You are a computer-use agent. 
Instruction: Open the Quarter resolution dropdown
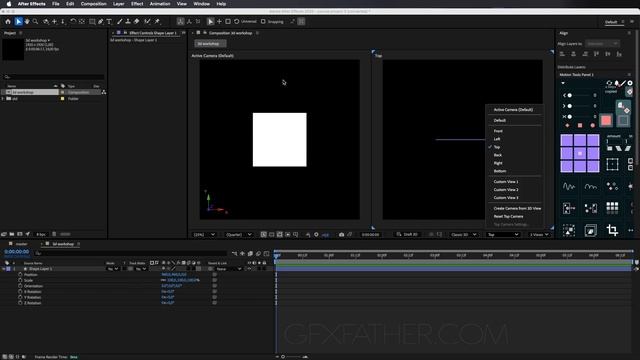239,235
